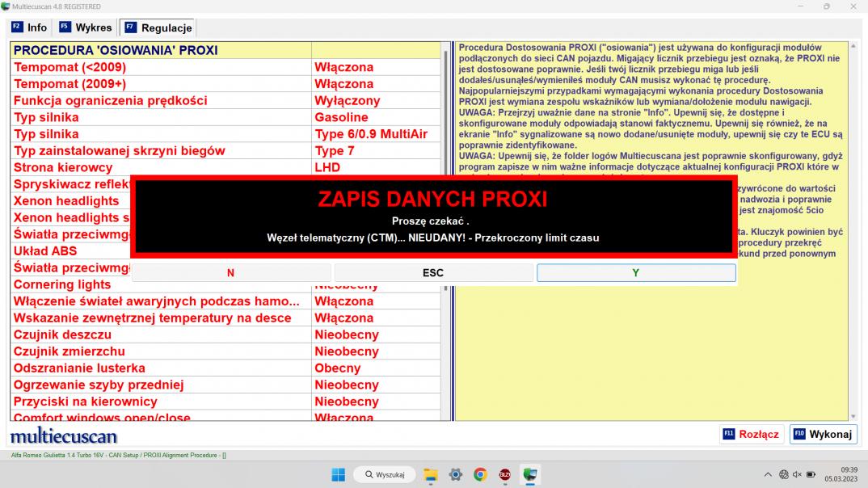Click the ZAPIS DANYCH PROXI heading
Screen dimensions: 868x488
[x=433, y=200]
